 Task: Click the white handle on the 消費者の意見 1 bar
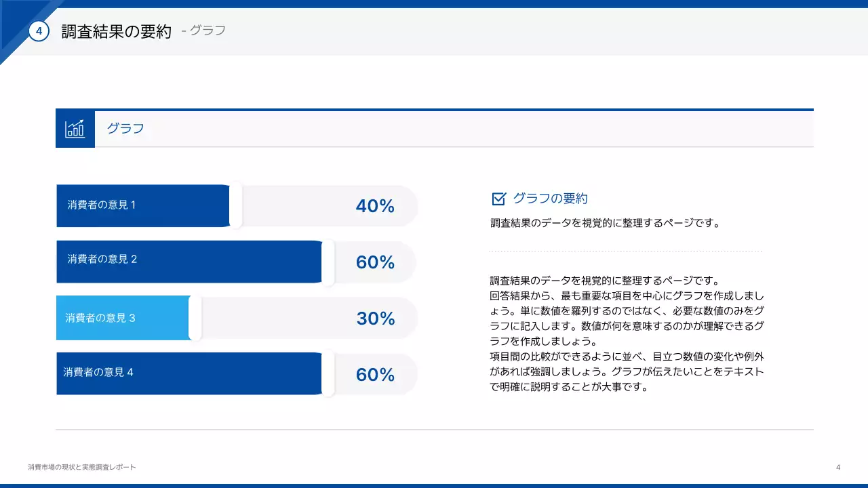(x=235, y=205)
